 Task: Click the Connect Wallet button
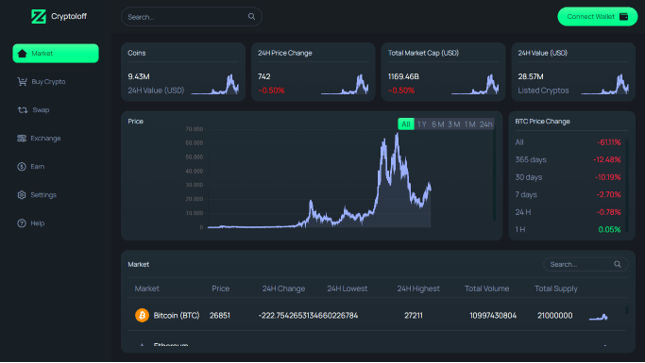click(x=597, y=16)
